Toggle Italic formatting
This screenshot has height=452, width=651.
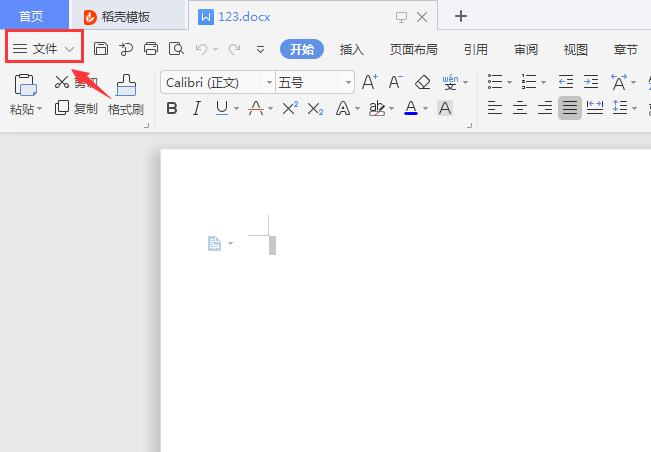[x=196, y=108]
